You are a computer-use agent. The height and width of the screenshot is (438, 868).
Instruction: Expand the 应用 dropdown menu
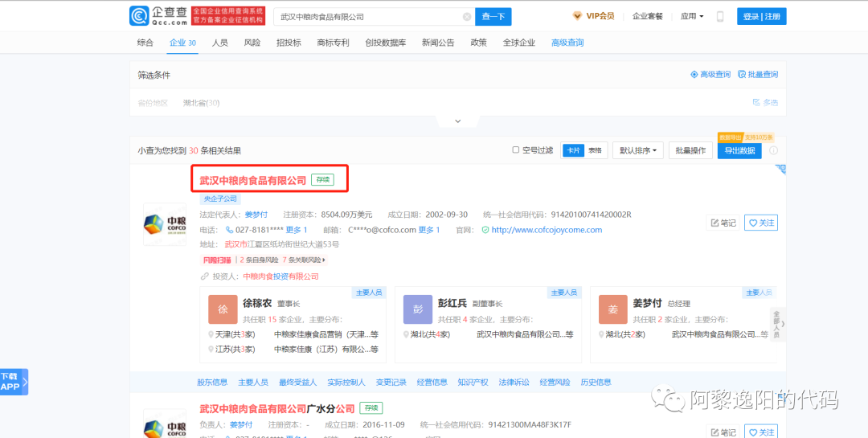691,16
